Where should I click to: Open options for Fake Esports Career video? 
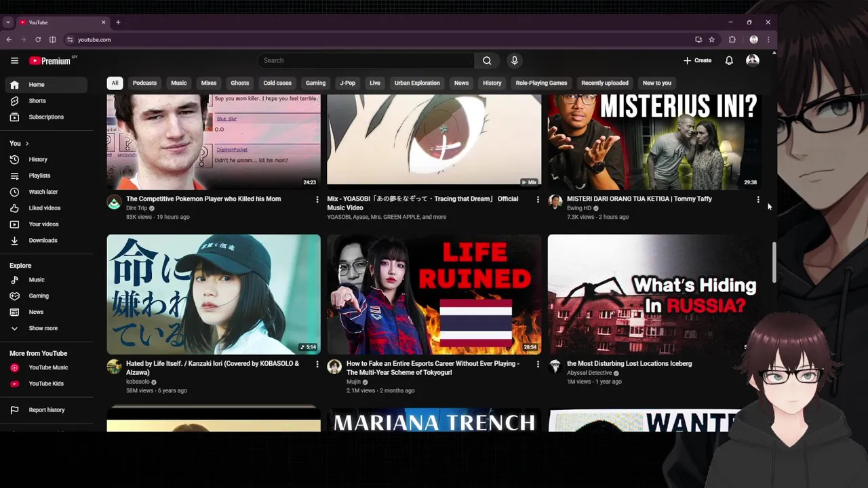point(538,364)
